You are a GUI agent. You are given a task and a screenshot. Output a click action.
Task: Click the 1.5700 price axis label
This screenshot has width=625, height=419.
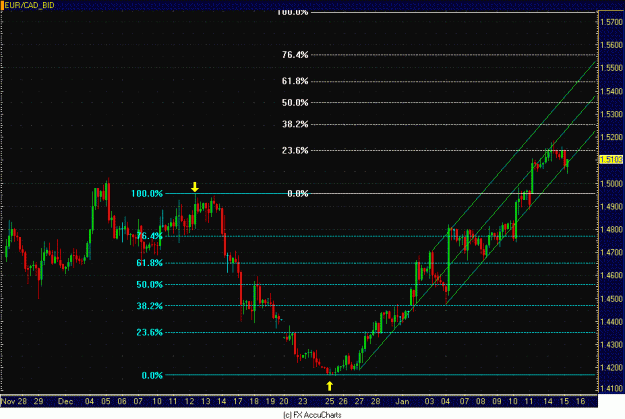pos(611,22)
